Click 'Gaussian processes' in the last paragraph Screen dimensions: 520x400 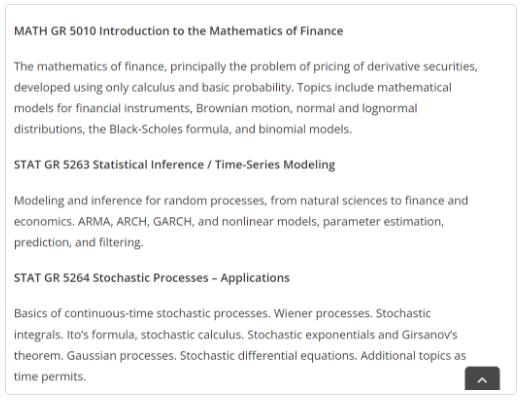tap(121, 356)
